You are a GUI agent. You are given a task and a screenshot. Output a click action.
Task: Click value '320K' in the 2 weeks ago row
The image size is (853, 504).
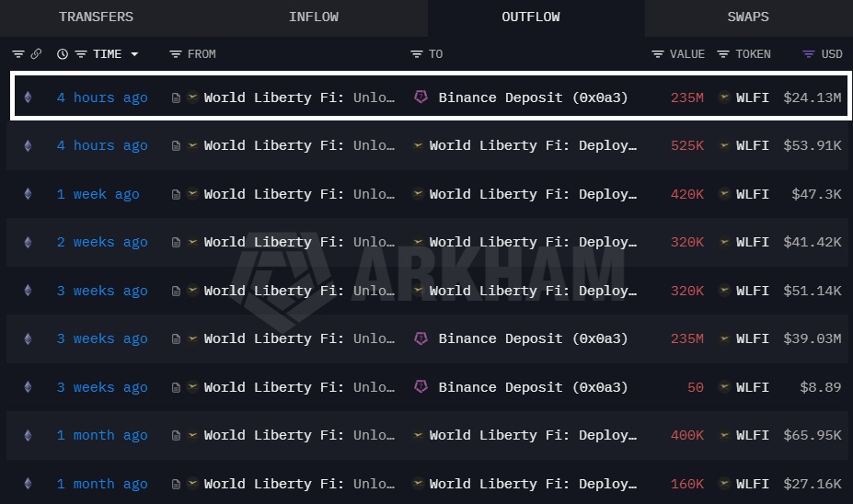[x=687, y=242]
